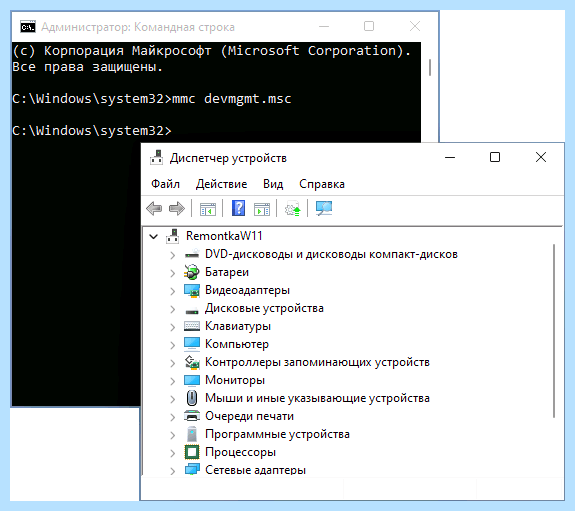Expand the Видеоадаптеры category
This screenshot has width=575, height=511.
(172, 291)
